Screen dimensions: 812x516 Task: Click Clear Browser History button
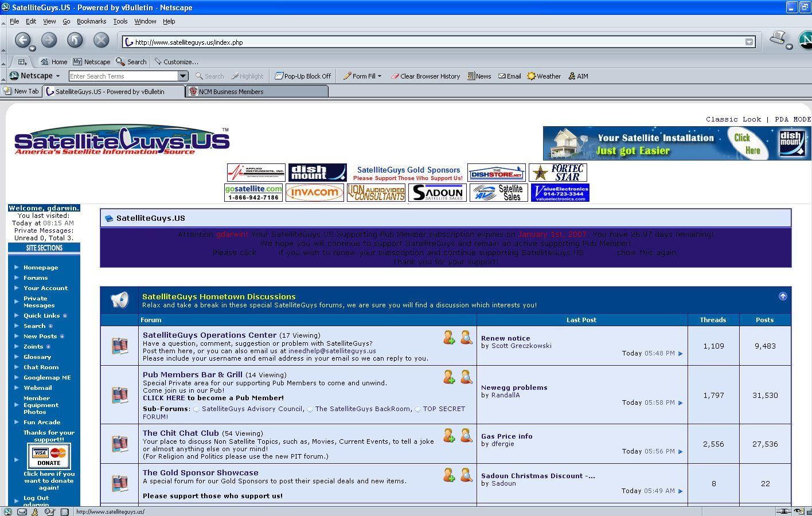coord(425,76)
